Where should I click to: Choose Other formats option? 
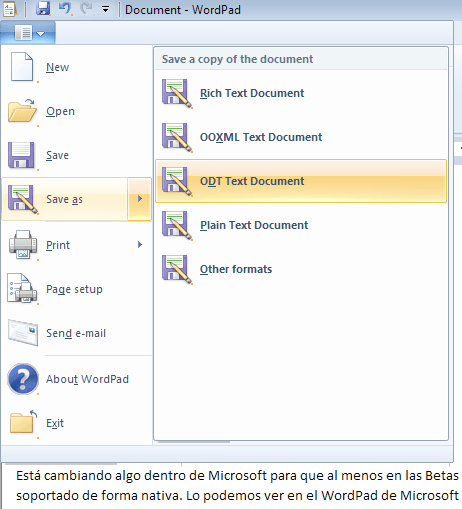(301, 269)
